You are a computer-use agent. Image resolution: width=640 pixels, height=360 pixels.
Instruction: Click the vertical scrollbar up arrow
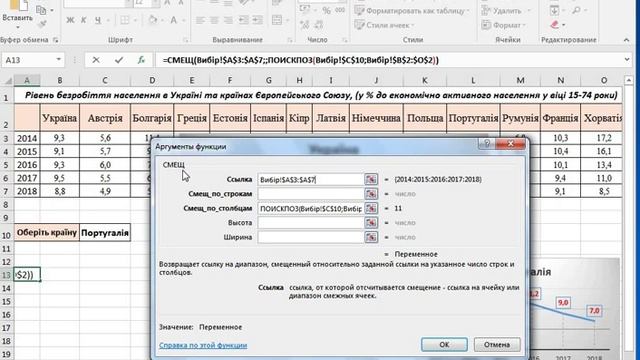pyautogui.click(x=629, y=80)
